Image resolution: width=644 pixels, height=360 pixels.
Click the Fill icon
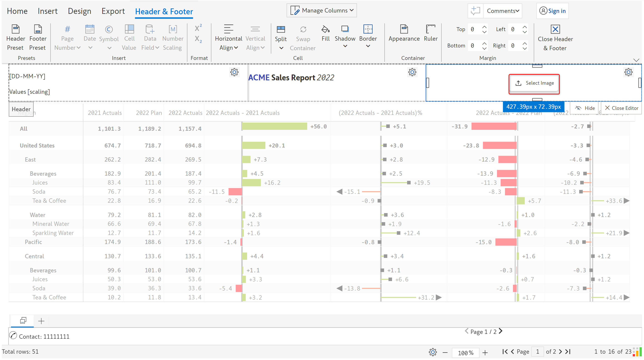(x=325, y=30)
